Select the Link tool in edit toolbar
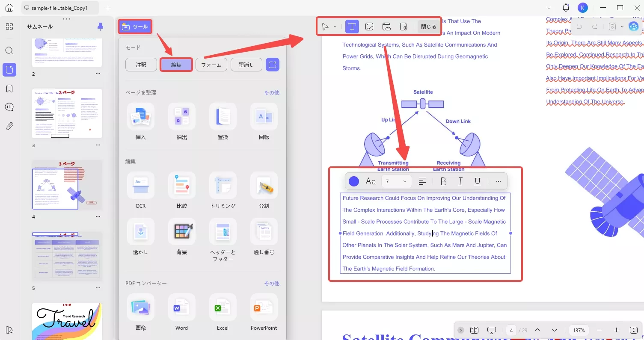This screenshot has height=340, width=644. 386,27
